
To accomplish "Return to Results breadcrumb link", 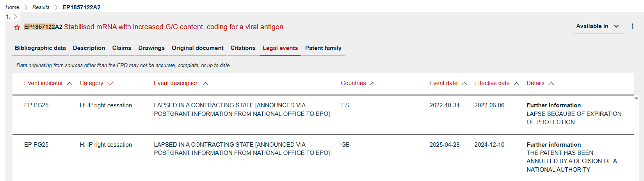I will click(41, 7).
